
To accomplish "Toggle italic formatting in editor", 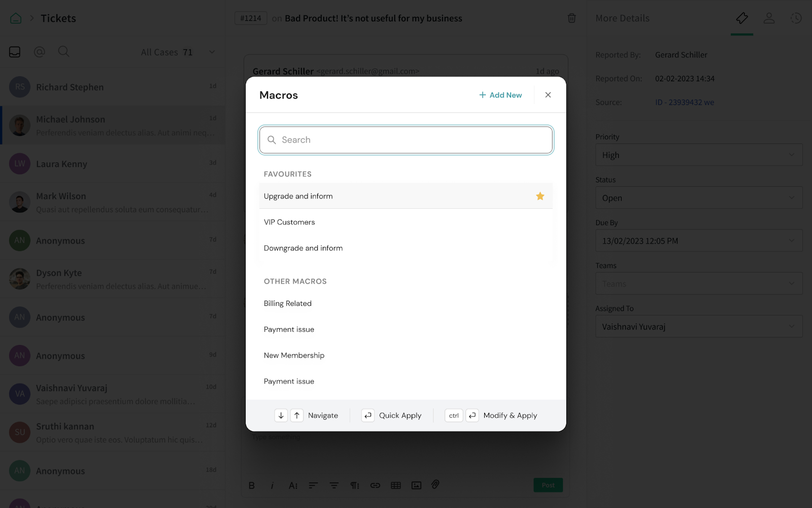I will point(273,485).
